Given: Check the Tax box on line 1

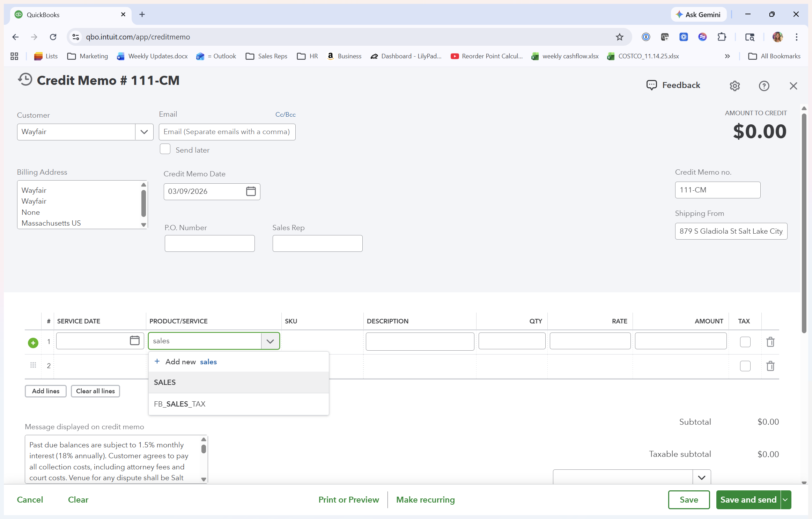Looking at the screenshot, I should point(745,342).
